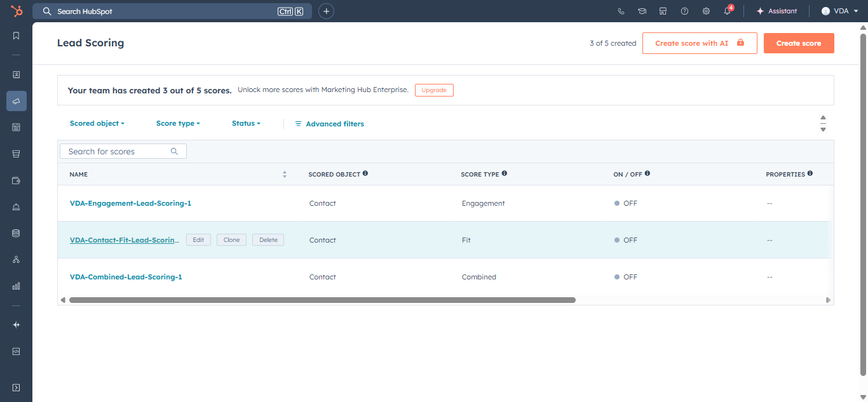868x402 pixels.
Task: Open the Help question mark icon
Action: coord(684,11)
